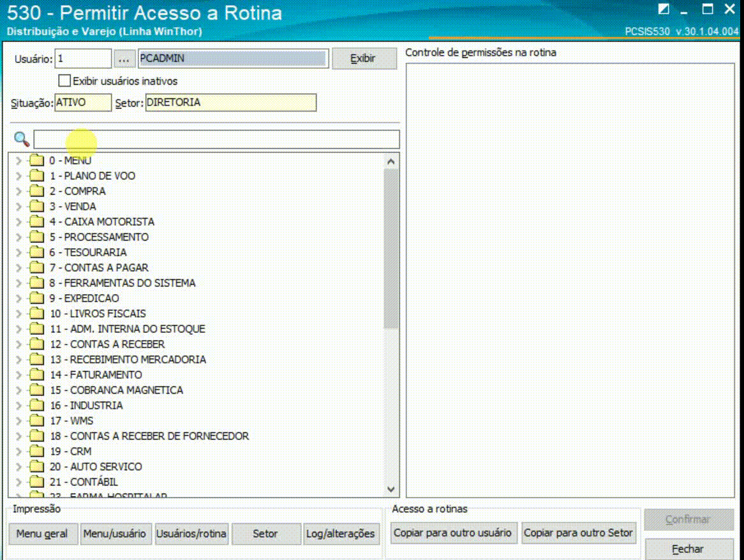Click the routine tree scrollbar thumb
This screenshot has height=560, width=744.
[391, 249]
